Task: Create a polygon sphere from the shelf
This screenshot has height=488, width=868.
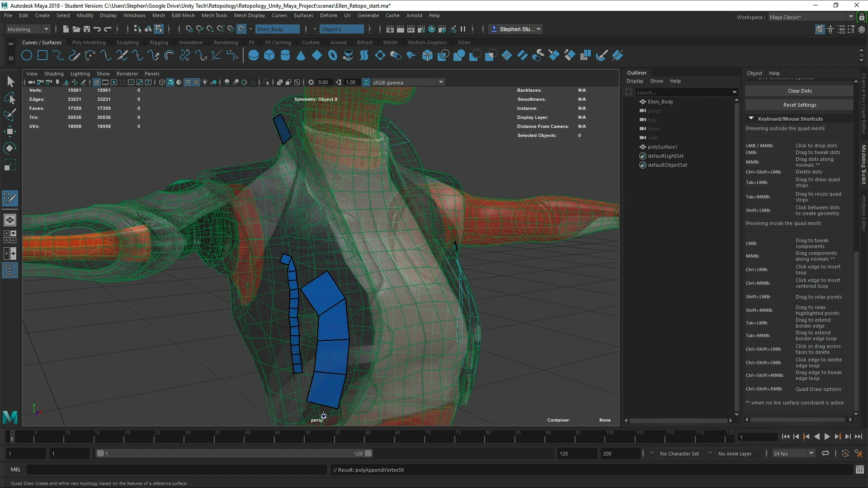Action: [x=253, y=55]
